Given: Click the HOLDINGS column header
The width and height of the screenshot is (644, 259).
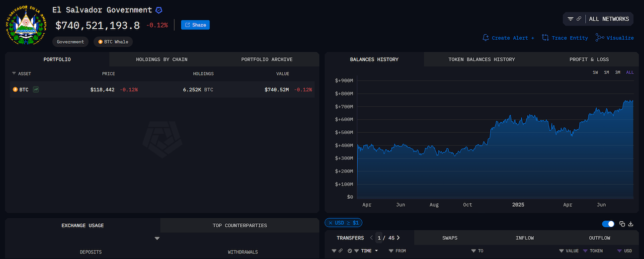Looking at the screenshot, I should point(203,74).
